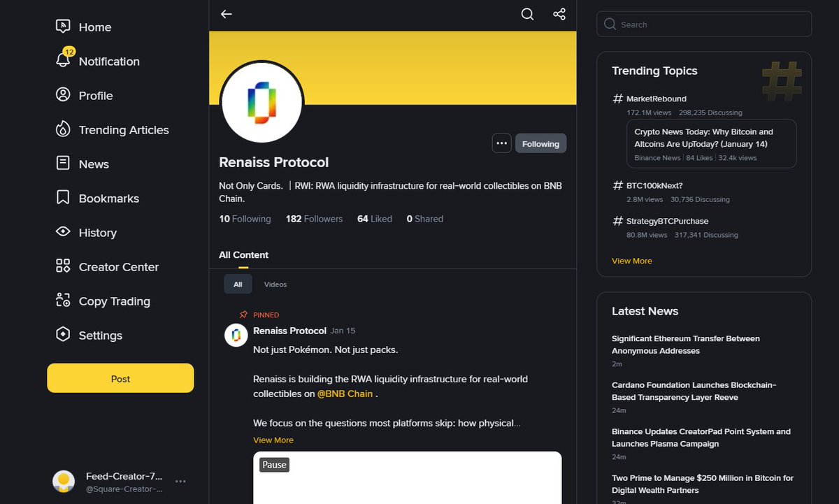The image size is (839, 504).
Task: Share this profile via share icon
Action: pos(559,14)
